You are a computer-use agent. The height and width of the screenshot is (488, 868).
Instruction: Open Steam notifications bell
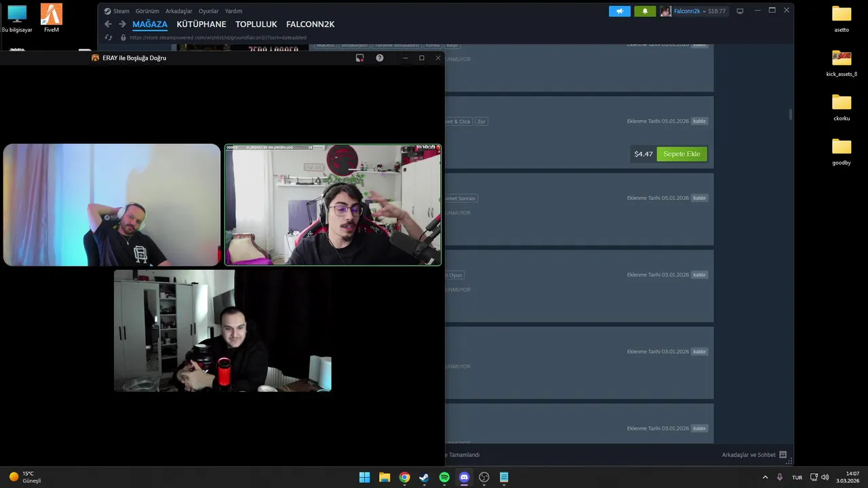click(645, 11)
